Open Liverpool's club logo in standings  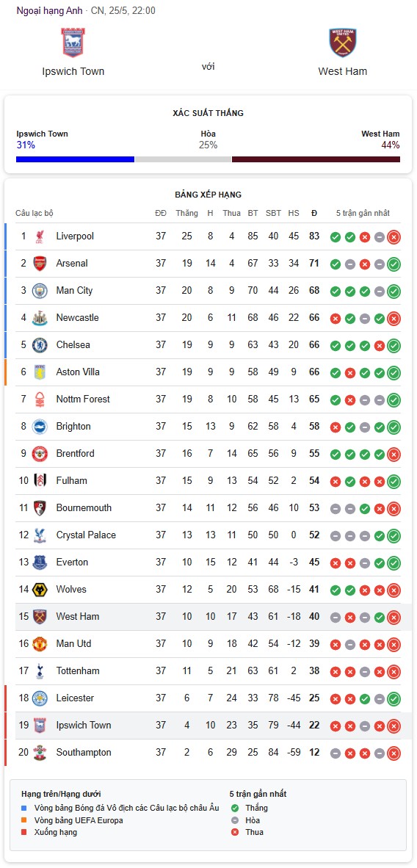(x=40, y=236)
